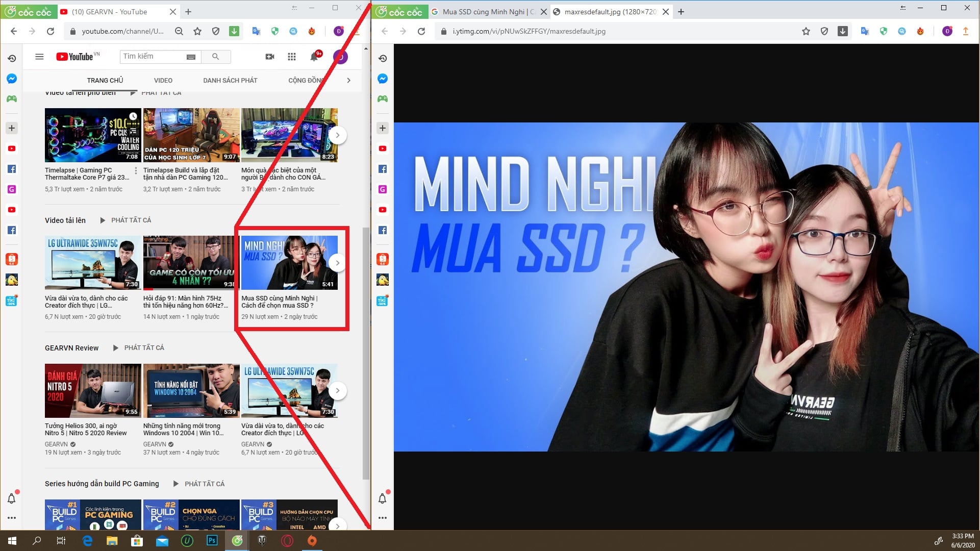
Task: Open three-dots more options in right window sidebar
Action: click(x=383, y=518)
